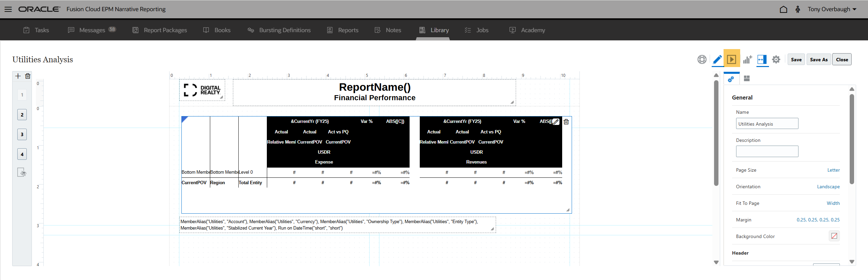This screenshot has height=280, width=868.
Task: Click the insert chart icon
Action: pyautogui.click(x=747, y=60)
